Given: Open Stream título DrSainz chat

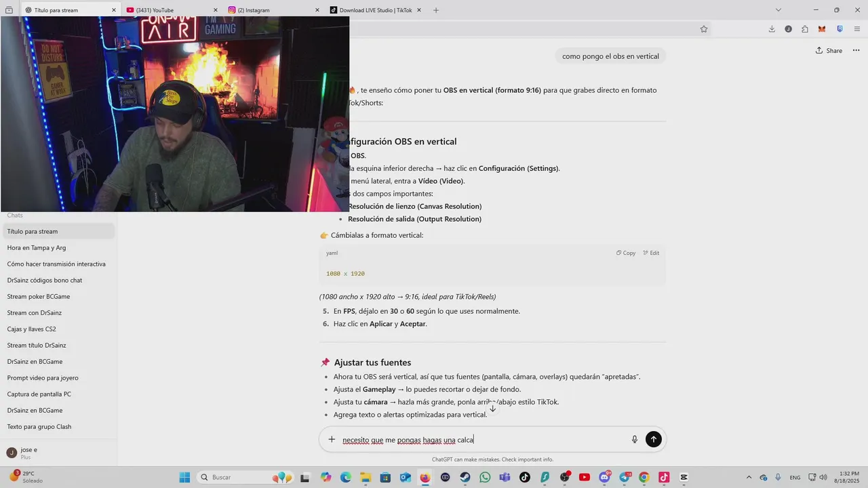Looking at the screenshot, I should pyautogui.click(x=58, y=346).
